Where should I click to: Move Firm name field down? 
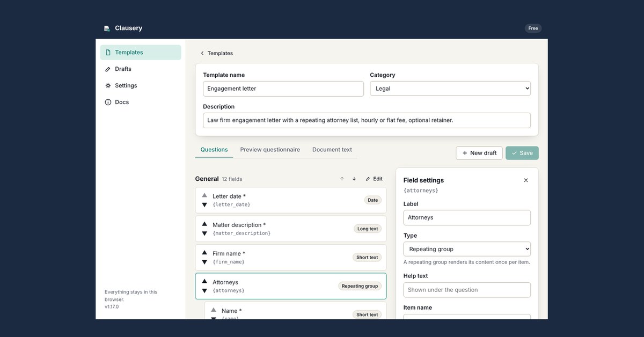(x=204, y=262)
